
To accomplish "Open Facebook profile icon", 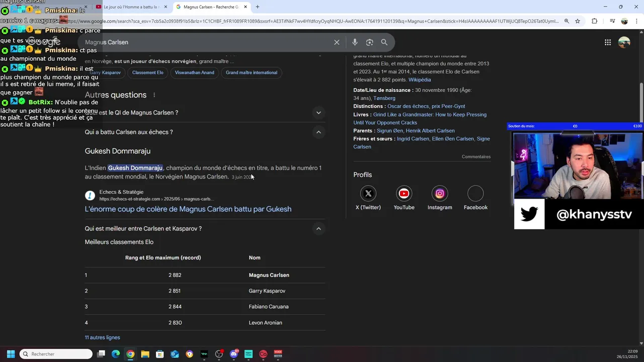I will [475, 194].
